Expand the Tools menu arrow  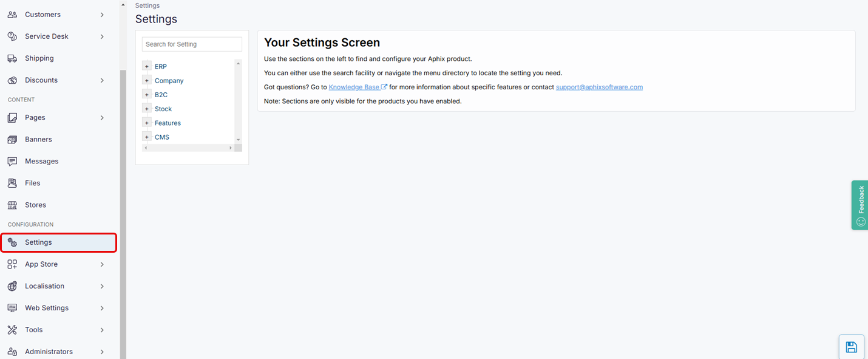point(102,329)
